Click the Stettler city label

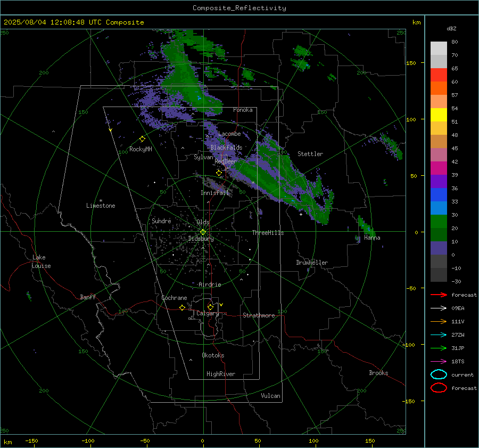click(x=310, y=154)
